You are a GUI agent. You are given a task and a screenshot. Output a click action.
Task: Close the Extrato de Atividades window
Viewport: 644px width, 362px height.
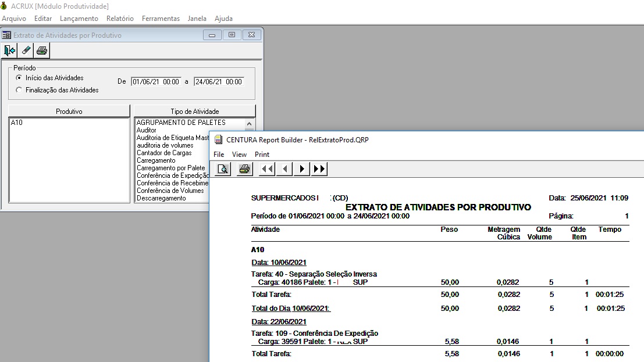coord(252,35)
